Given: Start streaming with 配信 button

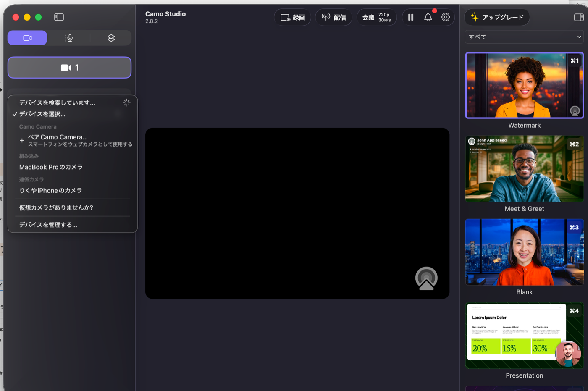Looking at the screenshot, I should [x=334, y=17].
